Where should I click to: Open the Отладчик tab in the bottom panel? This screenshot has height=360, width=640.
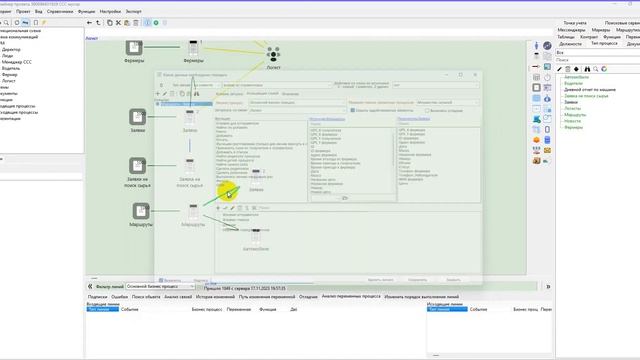coord(308,297)
